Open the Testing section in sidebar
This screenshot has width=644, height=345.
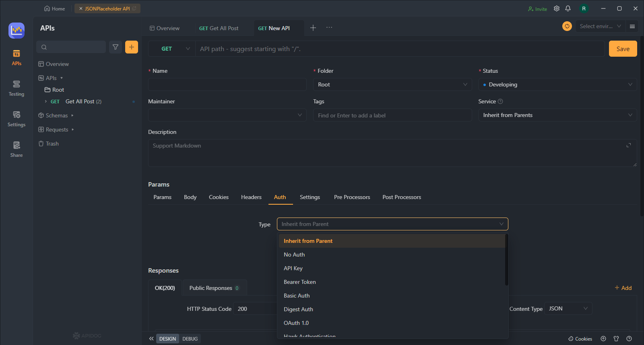17,88
